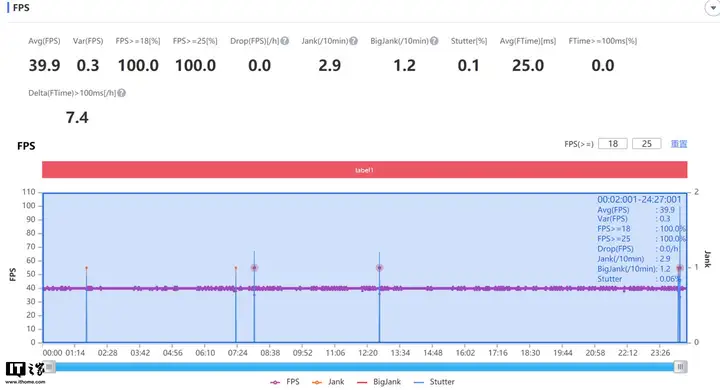
Task: Click the Stutter[%] value 0.1
Action: [468, 66]
